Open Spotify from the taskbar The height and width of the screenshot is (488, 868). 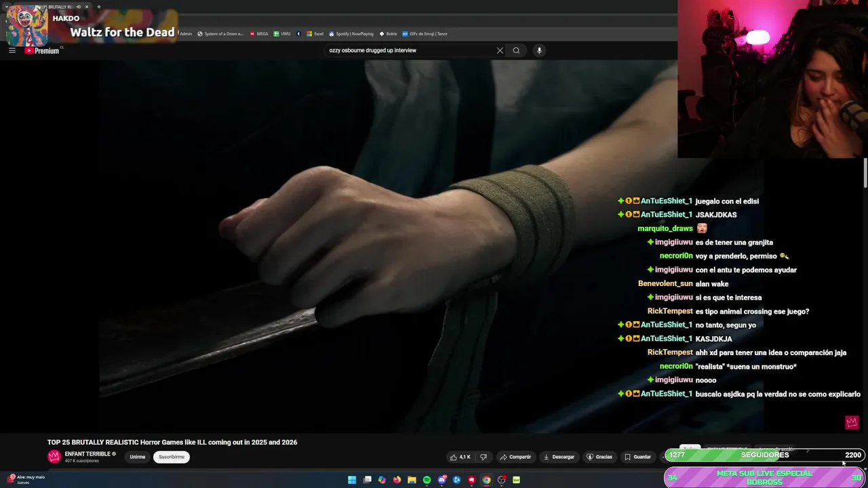coord(427,480)
